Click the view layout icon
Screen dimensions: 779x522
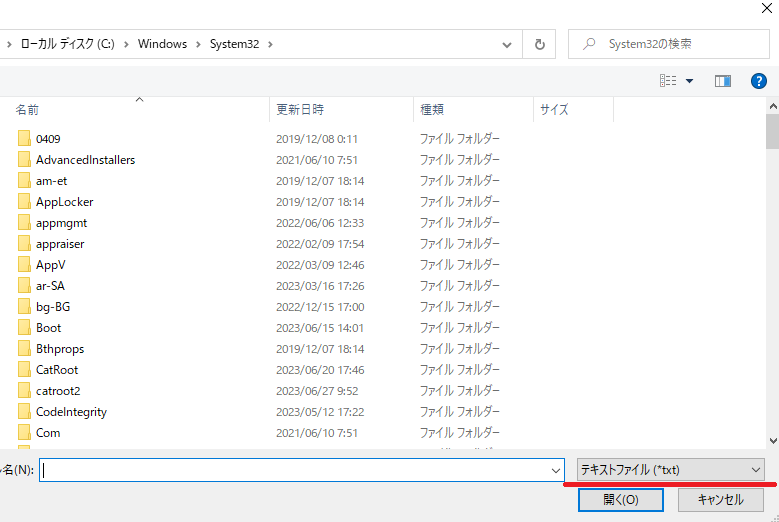(668, 80)
